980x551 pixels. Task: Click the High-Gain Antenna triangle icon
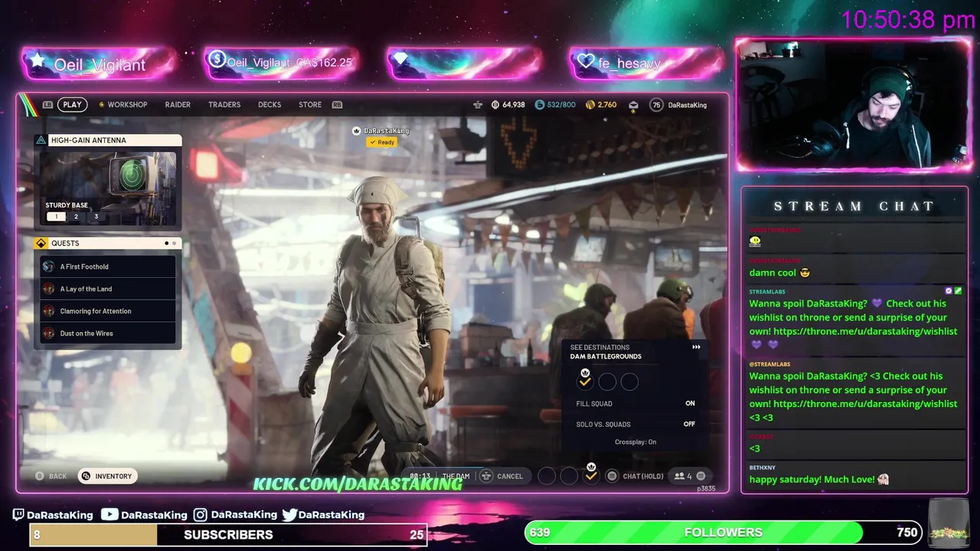pyautogui.click(x=41, y=140)
